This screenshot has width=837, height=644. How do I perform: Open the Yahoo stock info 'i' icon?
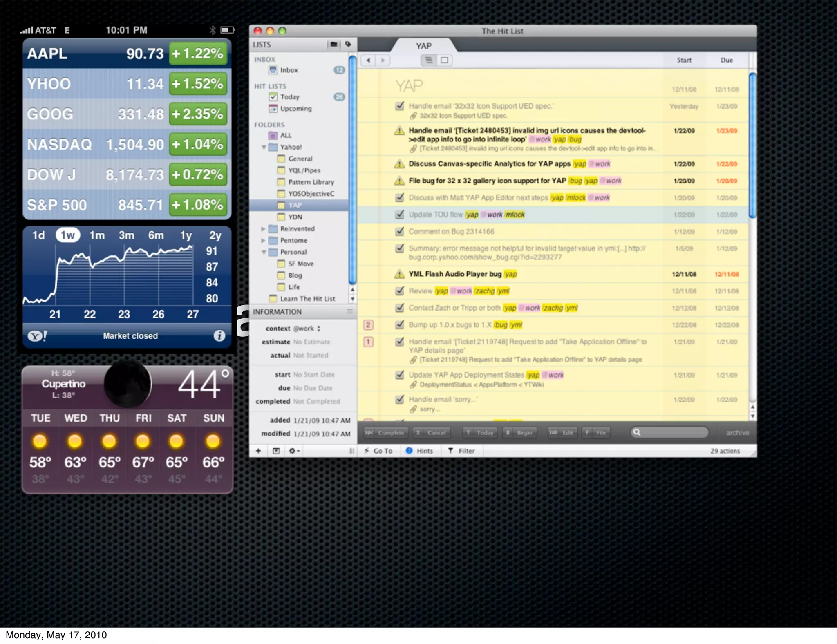pyautogui.click(x=219, y=335)
